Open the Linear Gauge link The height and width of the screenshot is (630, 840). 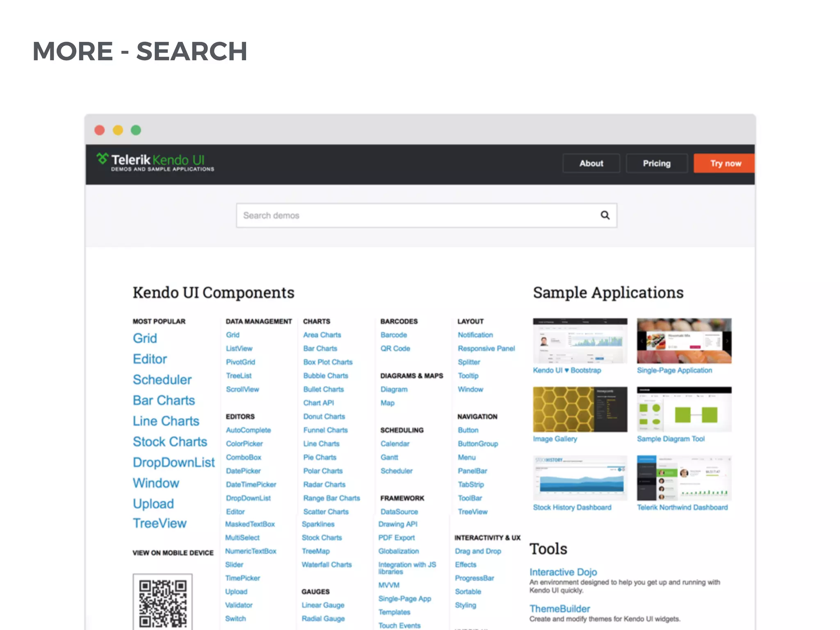click(x=323, y=605)
